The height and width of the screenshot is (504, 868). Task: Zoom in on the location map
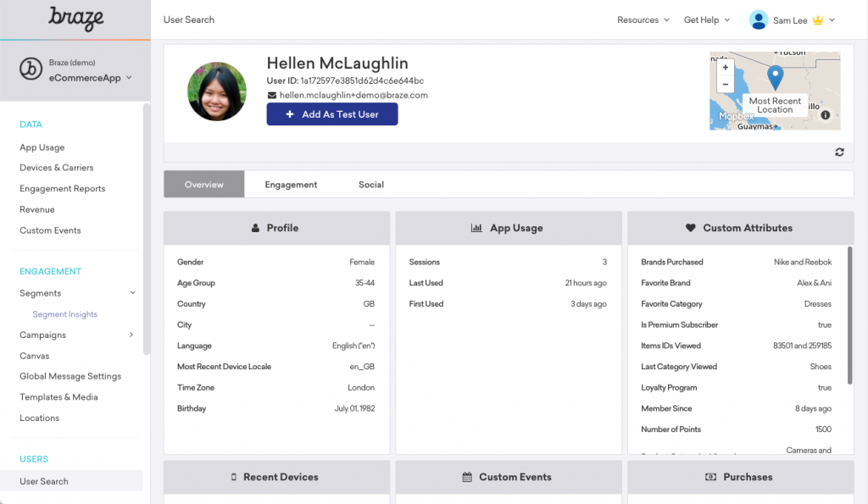[726, 68]
